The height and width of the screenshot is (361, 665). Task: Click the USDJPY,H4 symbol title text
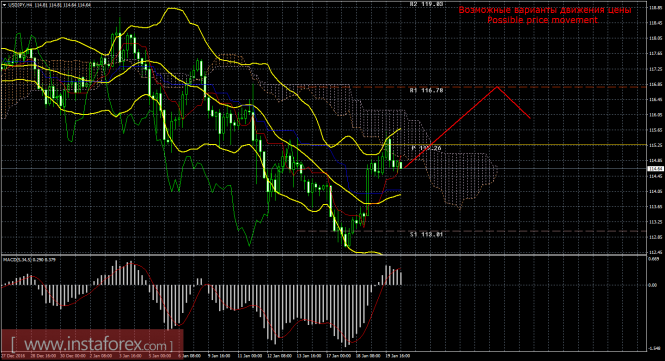tap(18, 5)
